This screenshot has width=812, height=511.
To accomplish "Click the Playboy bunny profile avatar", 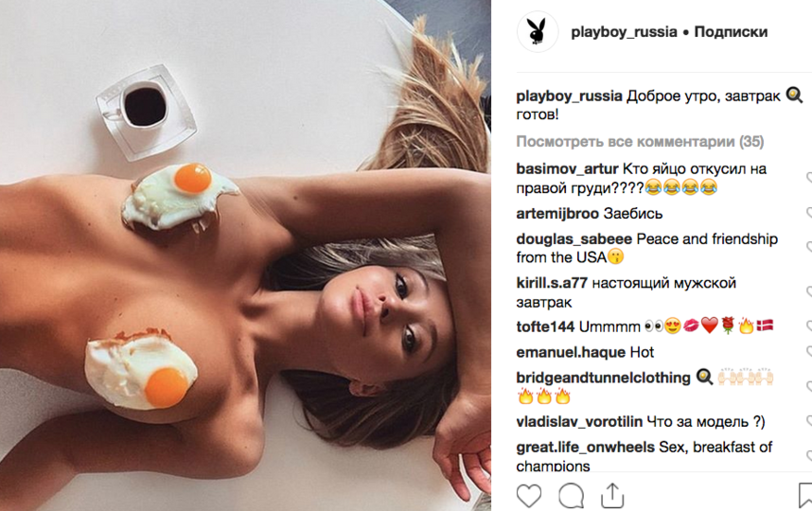I will (538, 31).
